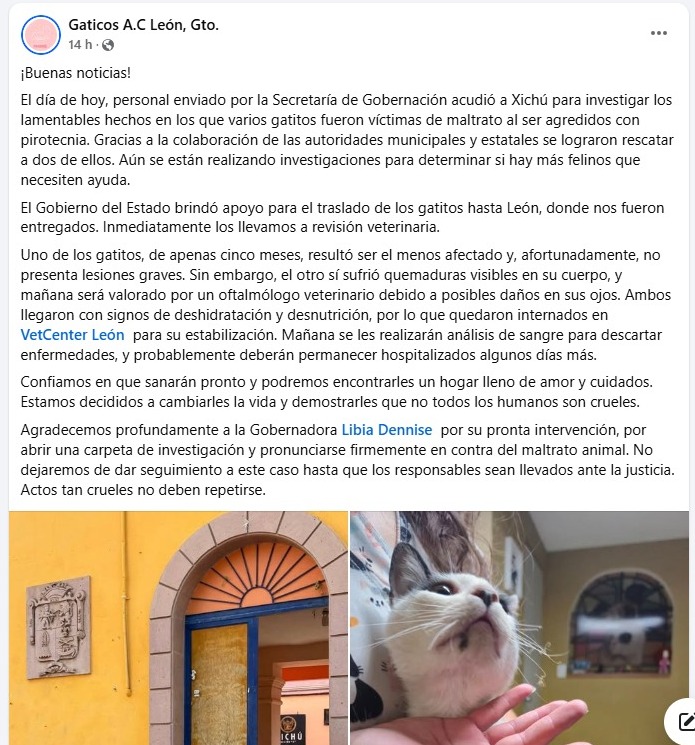Open the Libia Dennise profile link
Image resolution: width=695 pixels, height=745 pixels.
(x=387, y=430)
